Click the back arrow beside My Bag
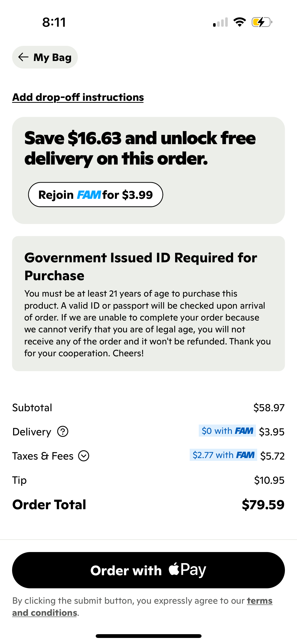297x644 pixels. coord(23,57)
